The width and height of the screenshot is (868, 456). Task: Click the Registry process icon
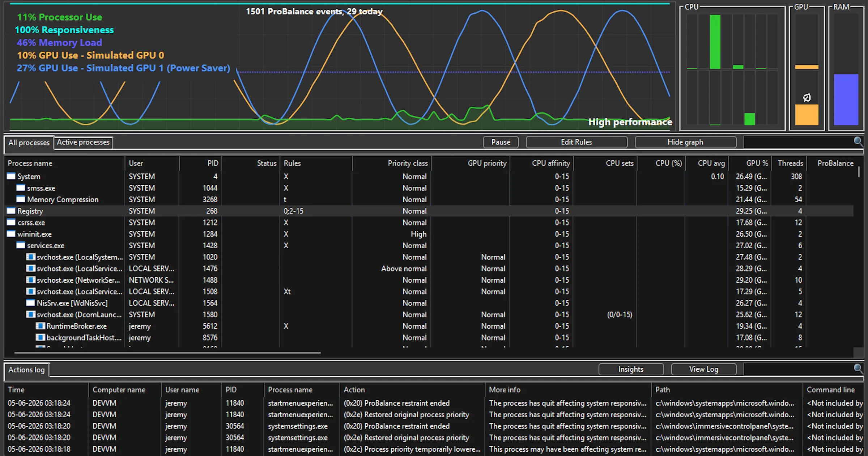coord(11,211)
